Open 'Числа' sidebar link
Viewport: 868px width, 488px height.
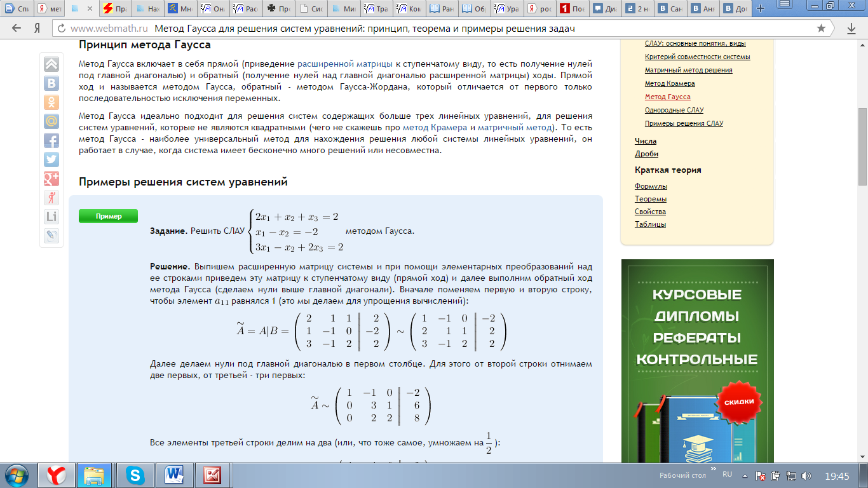(646, 141)
